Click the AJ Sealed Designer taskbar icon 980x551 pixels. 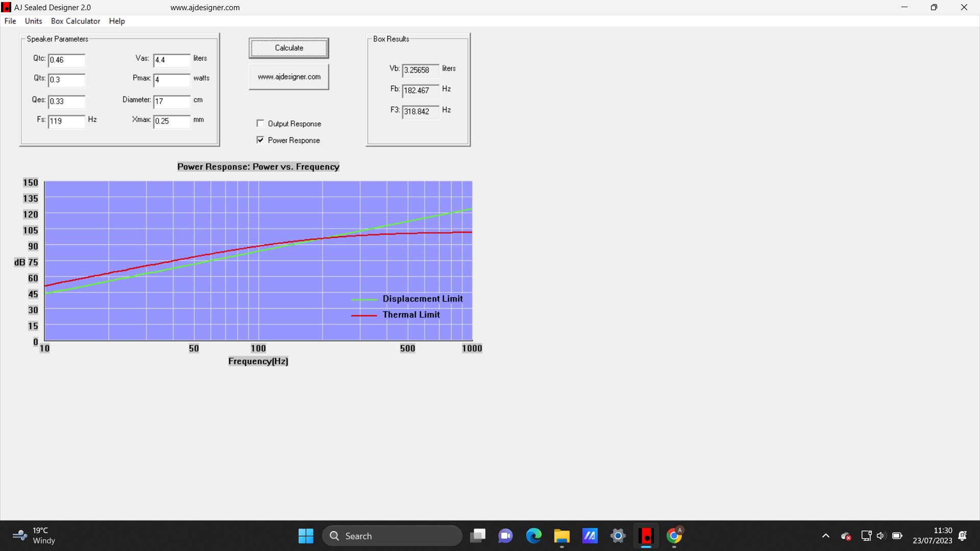646,536
